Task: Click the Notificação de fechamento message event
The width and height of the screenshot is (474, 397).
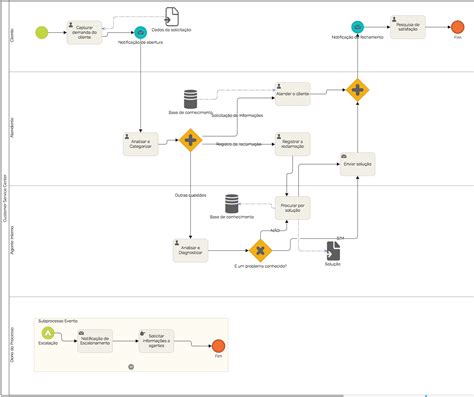Action: point(357,27)
